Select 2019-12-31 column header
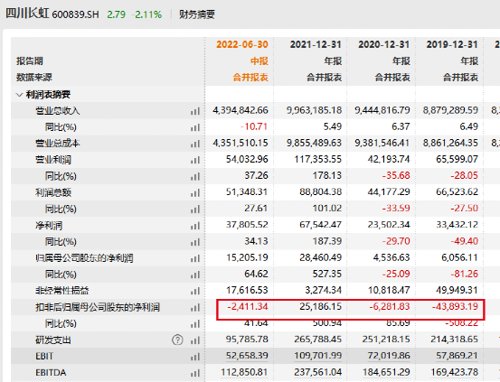Viewport: 500px width, 382px height. [452, 44]
